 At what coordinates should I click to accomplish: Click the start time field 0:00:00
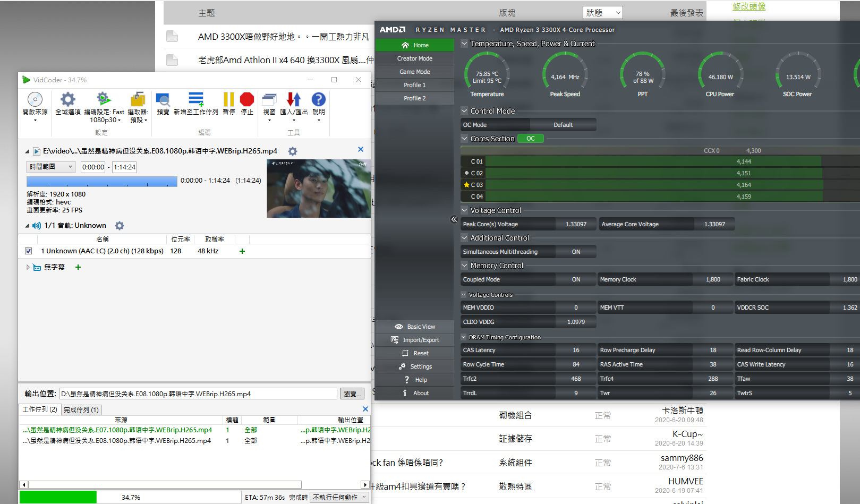click(93, 167)
